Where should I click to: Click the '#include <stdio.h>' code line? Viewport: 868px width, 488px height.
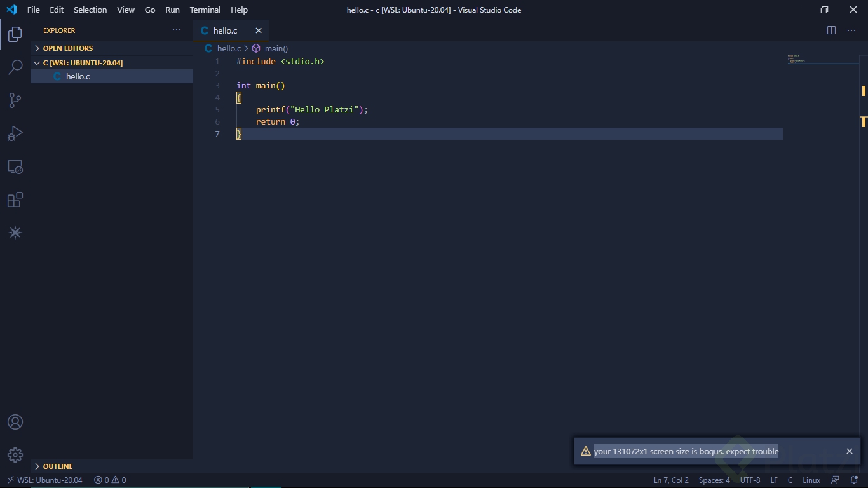(280, 62)
